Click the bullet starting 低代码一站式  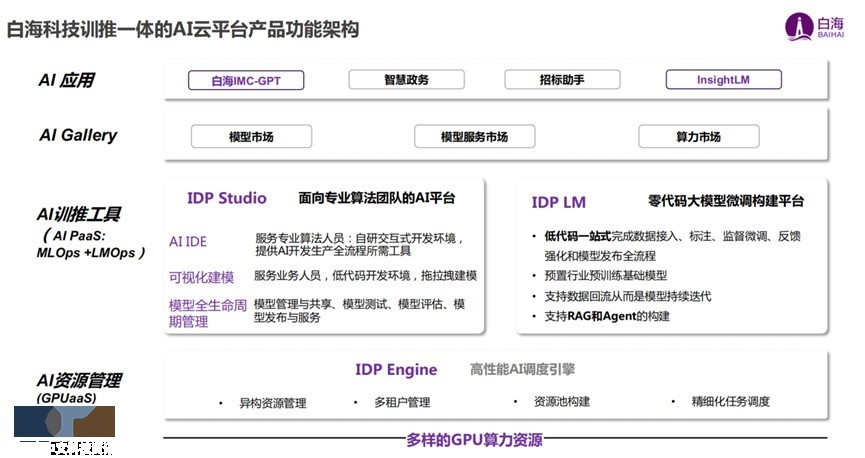pyautogui.click(x=672, y=246)
